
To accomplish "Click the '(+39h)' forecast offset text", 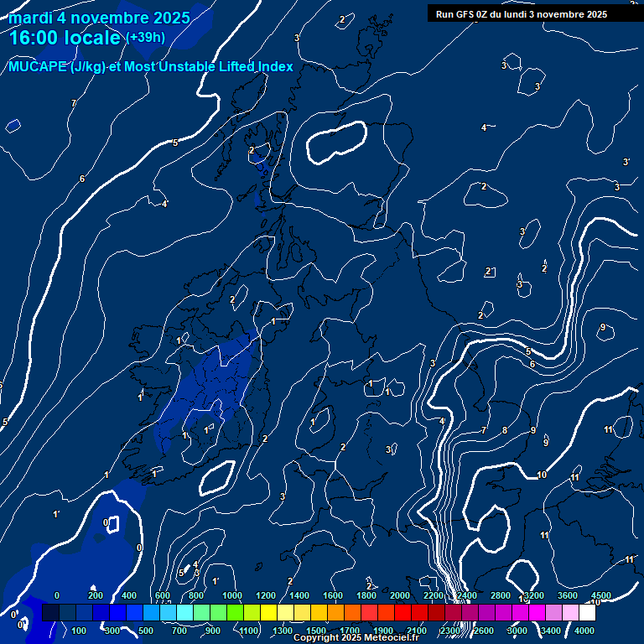I will pos(145,38).
